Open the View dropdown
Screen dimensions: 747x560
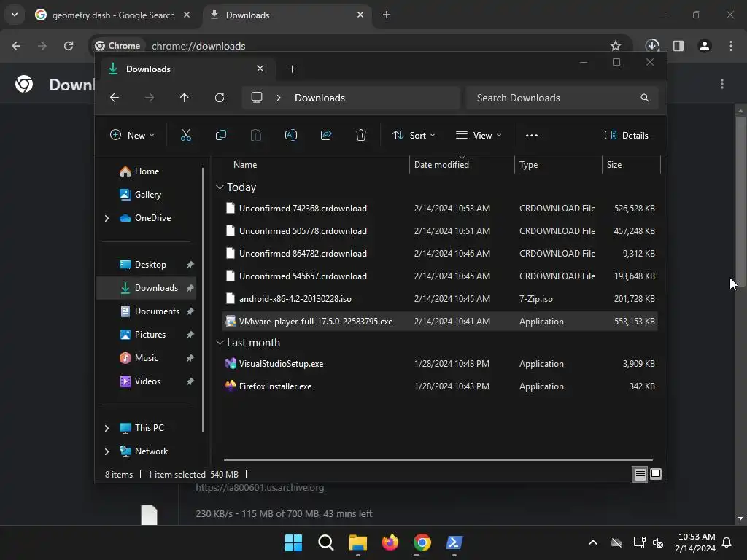(x=479, y=135)
